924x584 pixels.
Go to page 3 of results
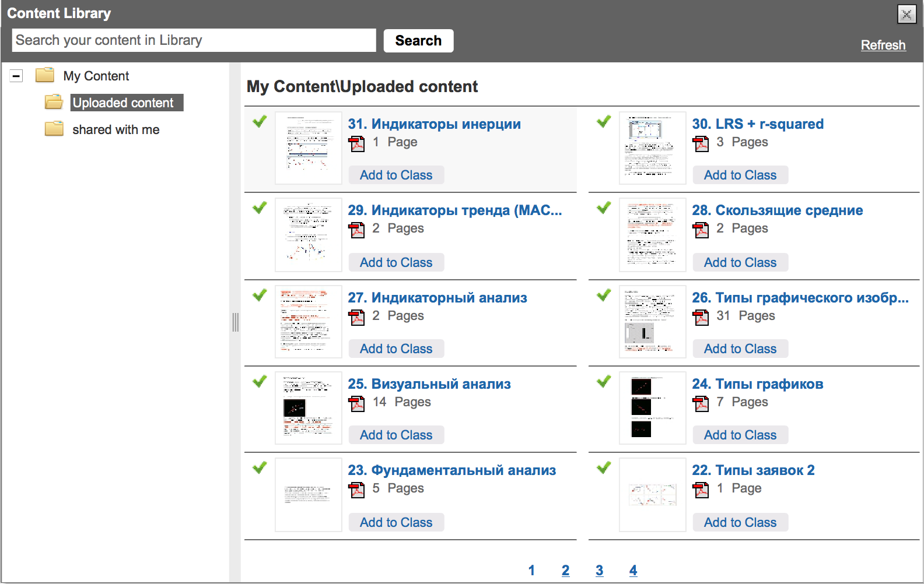pos(599,570)
